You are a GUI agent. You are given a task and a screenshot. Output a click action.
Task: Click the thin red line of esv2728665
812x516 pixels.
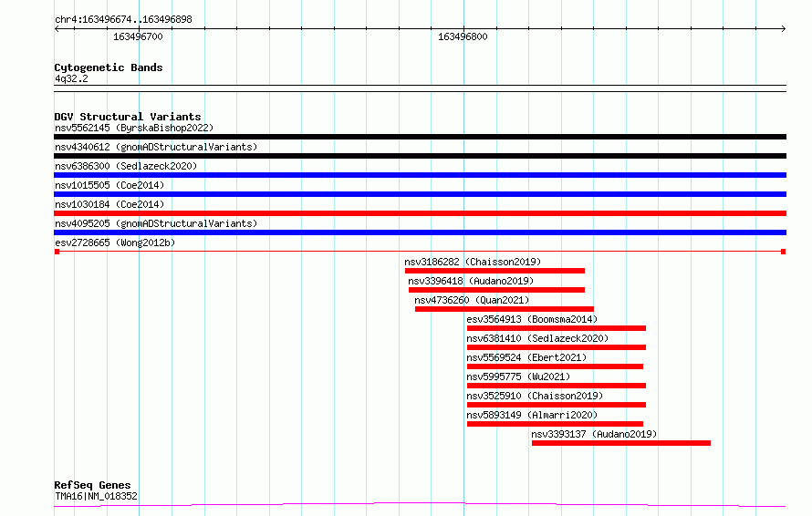(x=420, y=252)
